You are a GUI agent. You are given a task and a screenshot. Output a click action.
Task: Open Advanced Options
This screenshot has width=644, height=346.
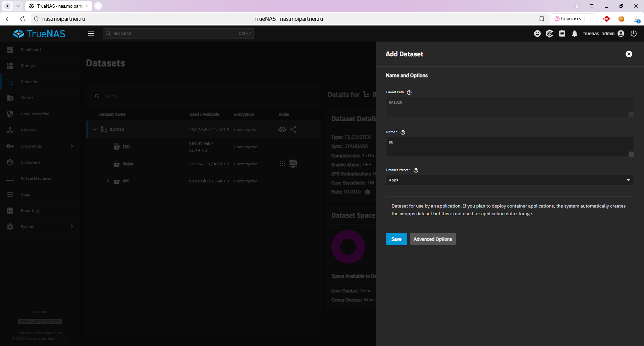[x=432, y=239]
